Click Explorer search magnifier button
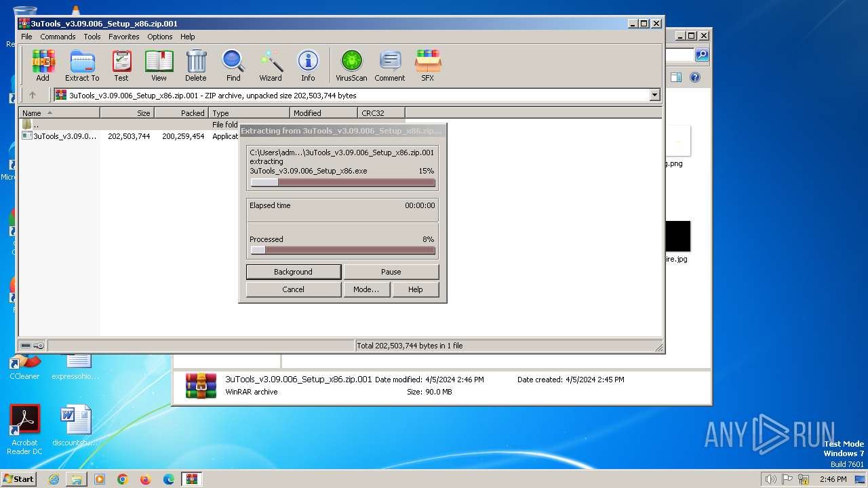 coord(702,55)
